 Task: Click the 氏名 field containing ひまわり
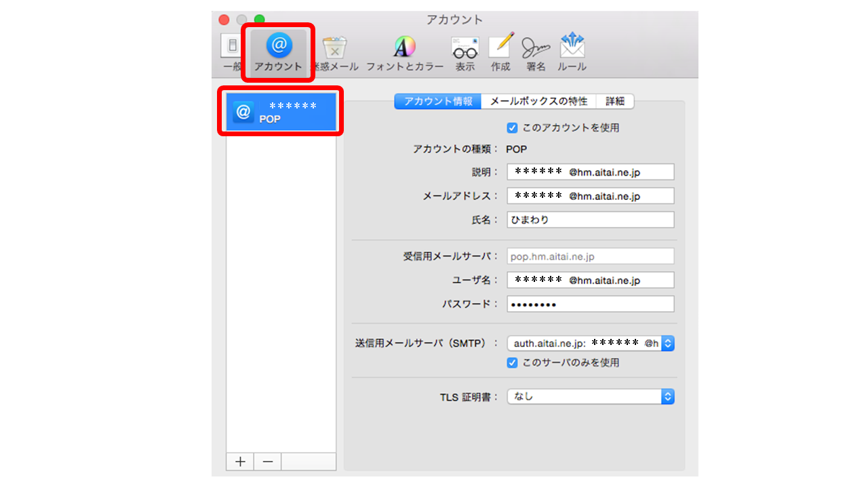tap(591, 220)
